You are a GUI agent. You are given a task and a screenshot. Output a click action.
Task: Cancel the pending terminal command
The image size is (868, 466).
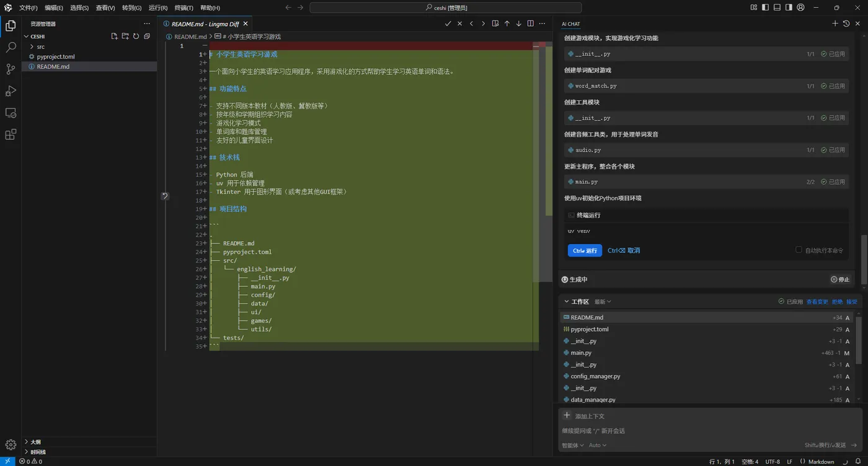tap(624, 250)
